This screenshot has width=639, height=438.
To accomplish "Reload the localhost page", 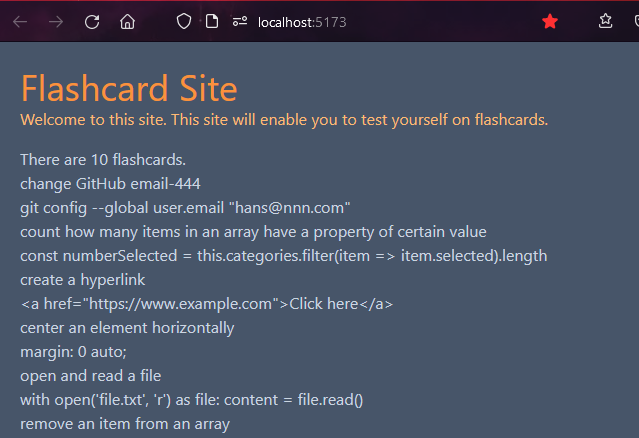I will [92, 22].
